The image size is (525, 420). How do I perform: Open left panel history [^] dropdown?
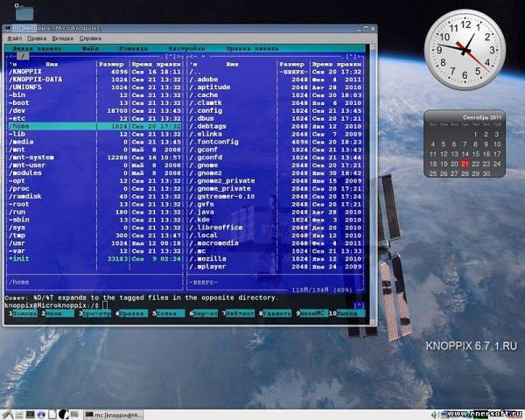coord(172,57)
